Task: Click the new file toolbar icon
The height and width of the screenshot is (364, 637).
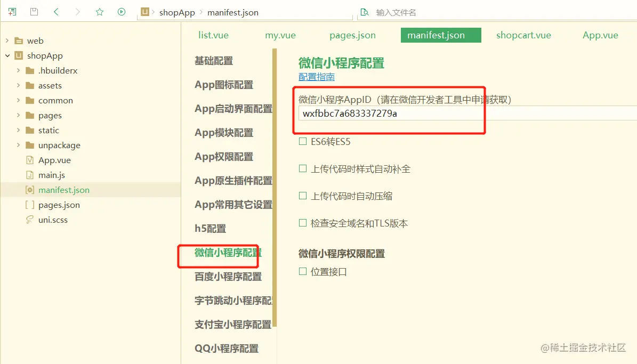Action: click(x=12, y=12)
